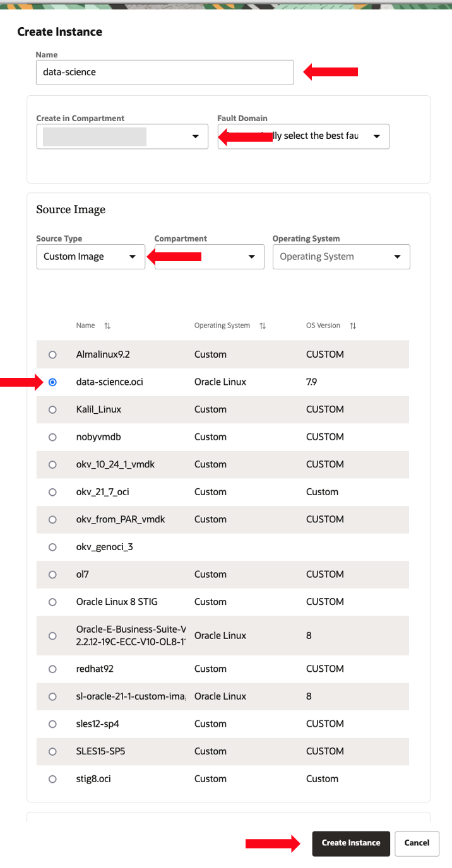Open the Source Type dropdown
The image size is (452, 868).
[90, 257]
